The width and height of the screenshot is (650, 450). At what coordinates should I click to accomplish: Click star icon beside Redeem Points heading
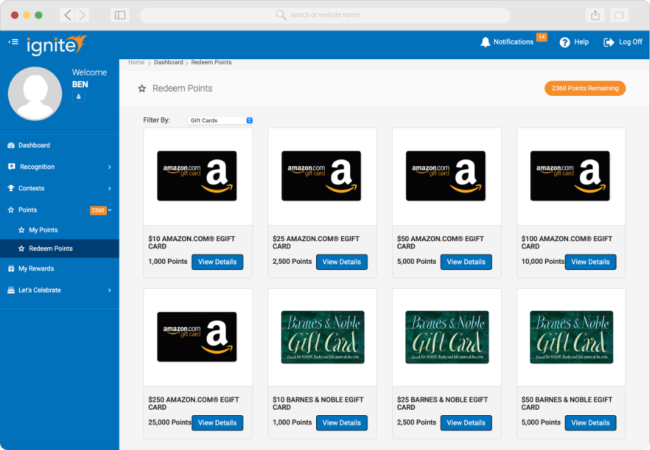coord(142,89)
